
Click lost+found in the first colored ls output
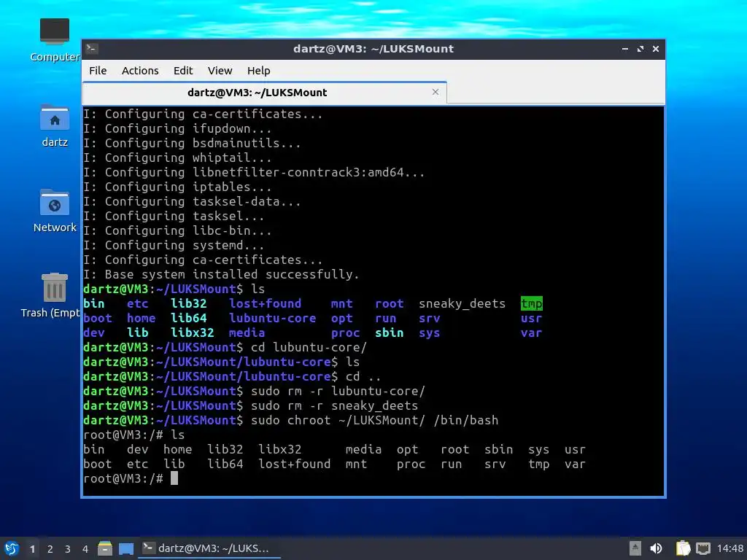pyautogui.click(x=266, y=303)
